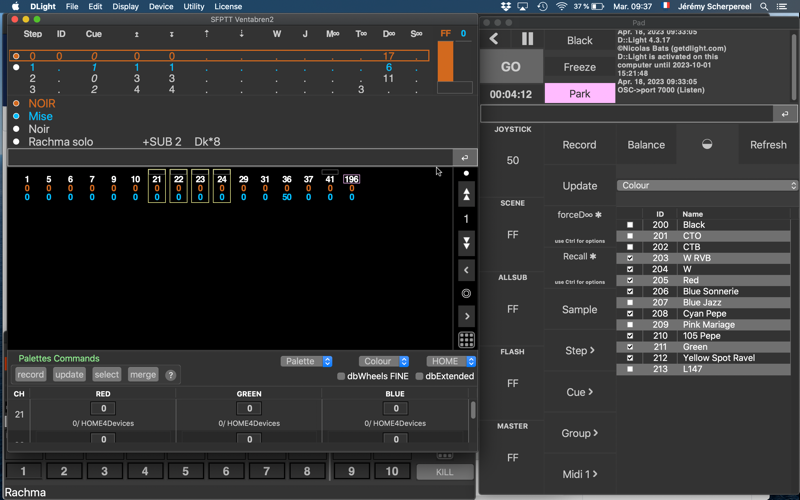Toggle checkbox for palette 200 Black

629,225
